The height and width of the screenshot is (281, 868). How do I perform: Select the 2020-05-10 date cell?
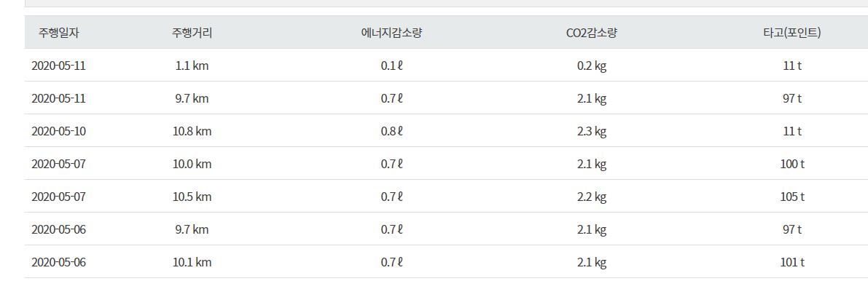tap(59, 132)
